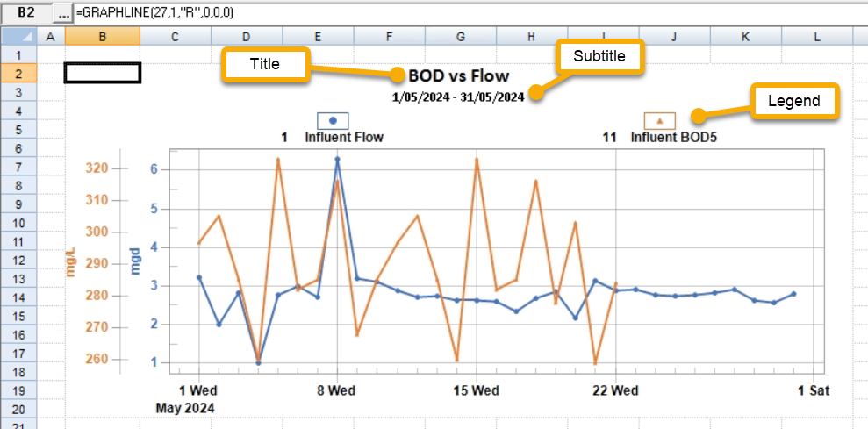Open the ellipsis button beside the name box
This screenshot has width=868, height=429.
coord(62,13)
